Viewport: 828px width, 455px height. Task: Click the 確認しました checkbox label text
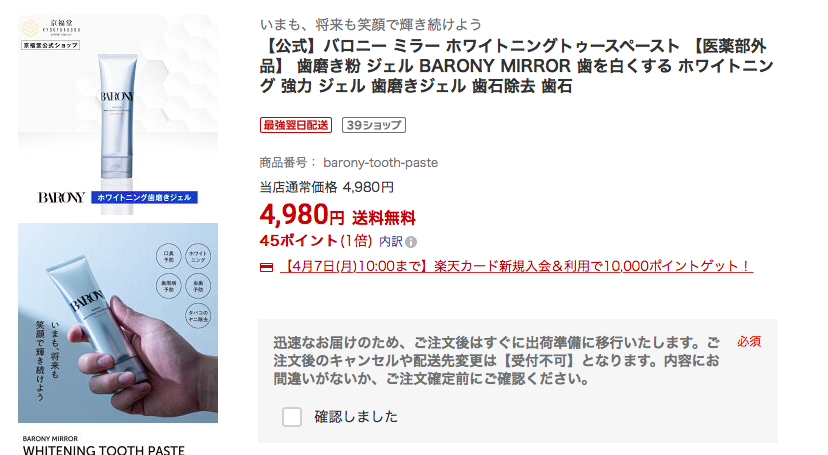(356, 416)
